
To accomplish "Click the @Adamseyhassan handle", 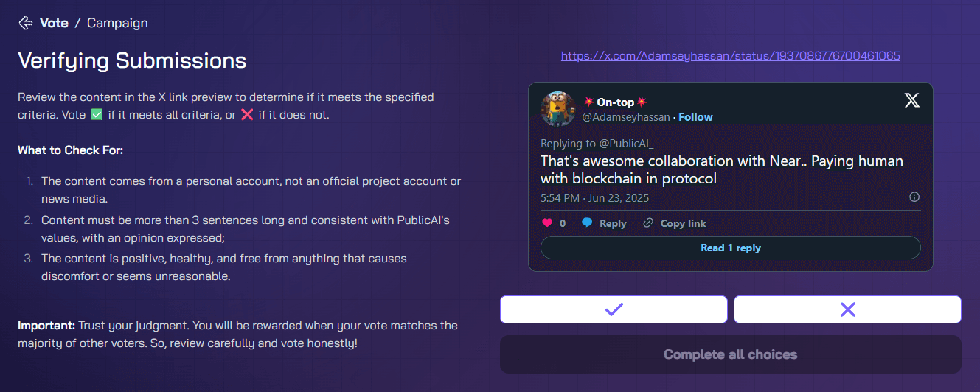I will point(626,117).
